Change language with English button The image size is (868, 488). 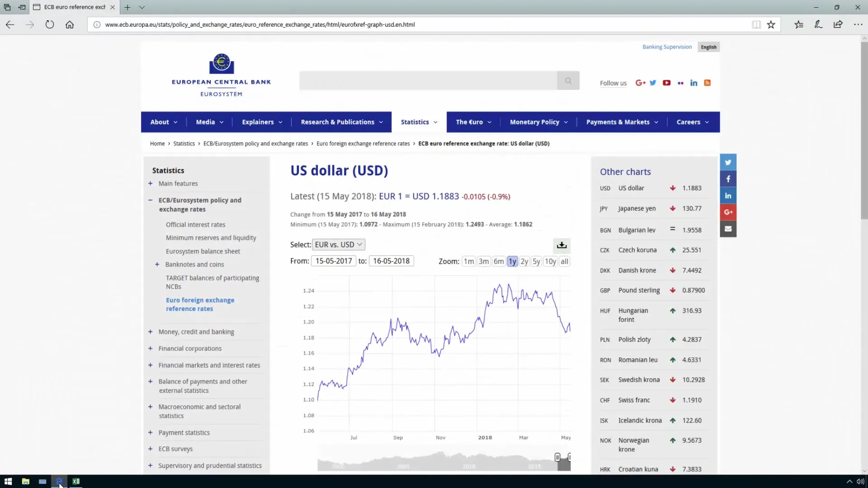tap(708, 47)
